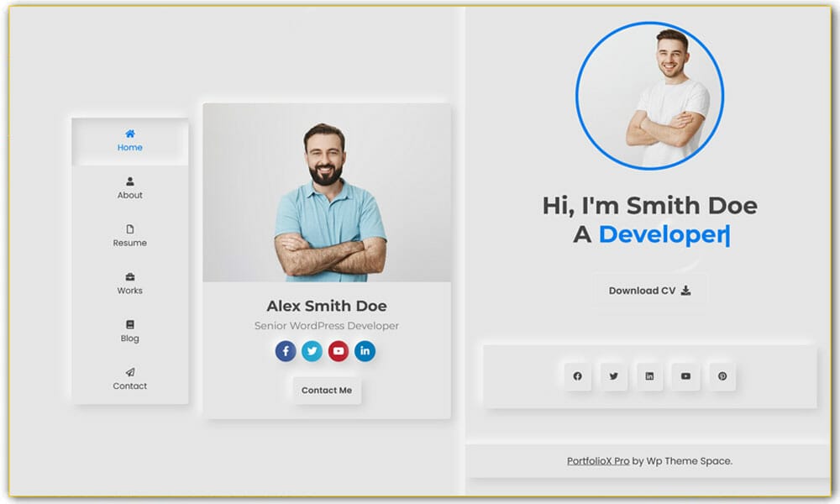Viewport: 840px width, 504px height.
Task: Click the Alex Smith Doe card photo
Action: coord(327,193)
